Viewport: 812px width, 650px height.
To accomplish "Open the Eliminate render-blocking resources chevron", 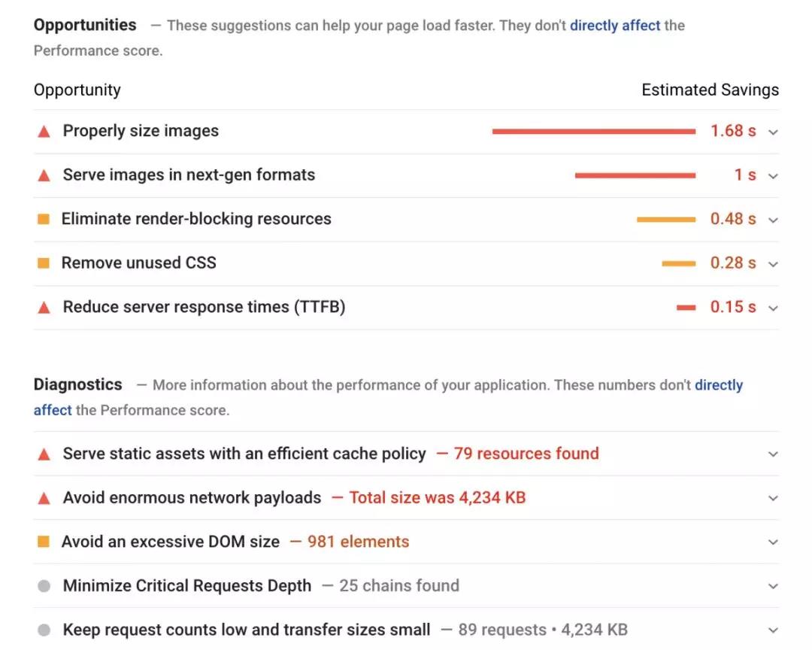I will click(773, 220).
